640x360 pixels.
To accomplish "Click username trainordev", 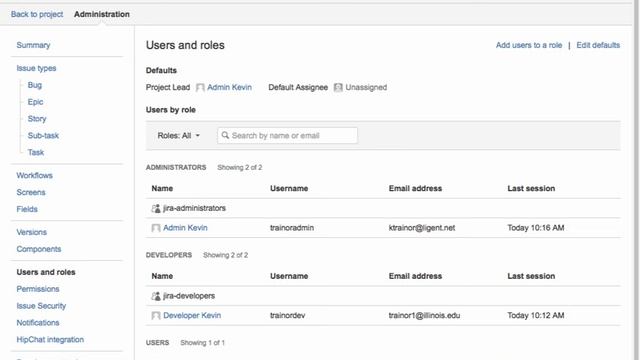I will point(287,316).
